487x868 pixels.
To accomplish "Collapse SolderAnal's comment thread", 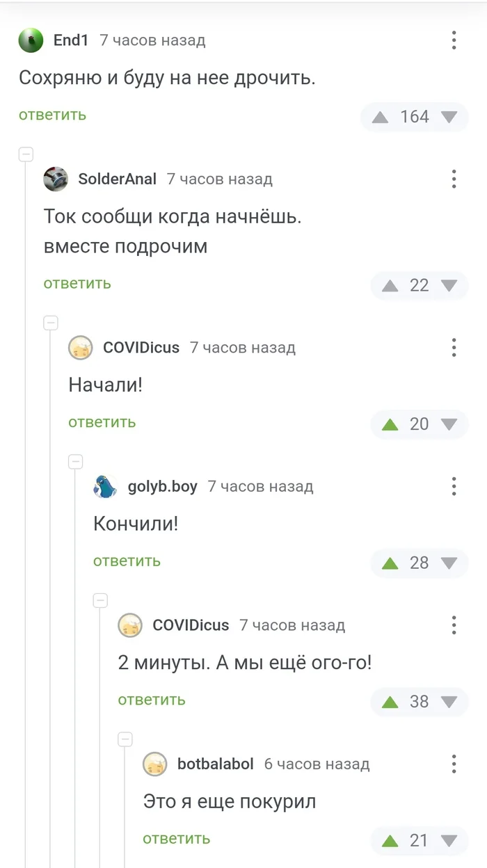I will coord(26,154).
